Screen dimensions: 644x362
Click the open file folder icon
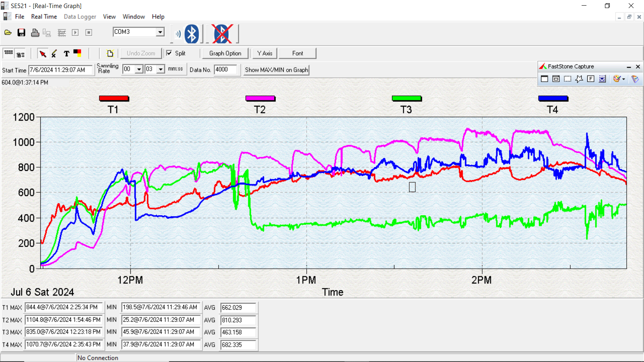pos(8,33)
